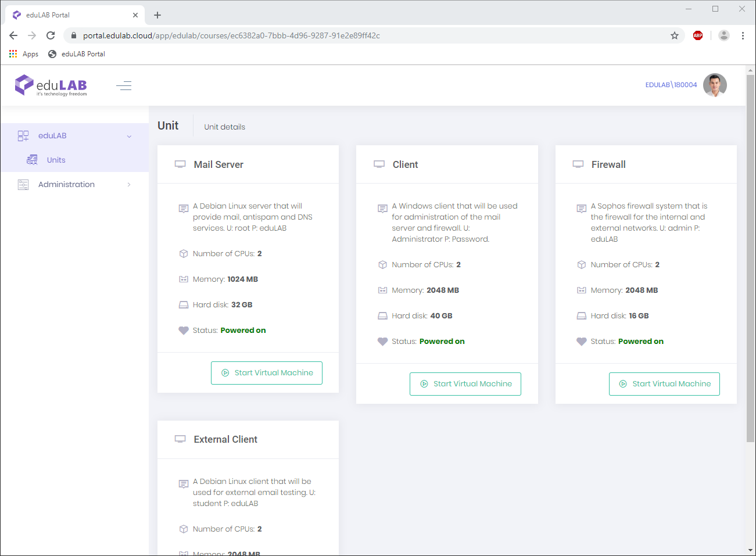Click the Firewall card monitor icon
This screenshot has width=756, height=556.
[578, 164]
